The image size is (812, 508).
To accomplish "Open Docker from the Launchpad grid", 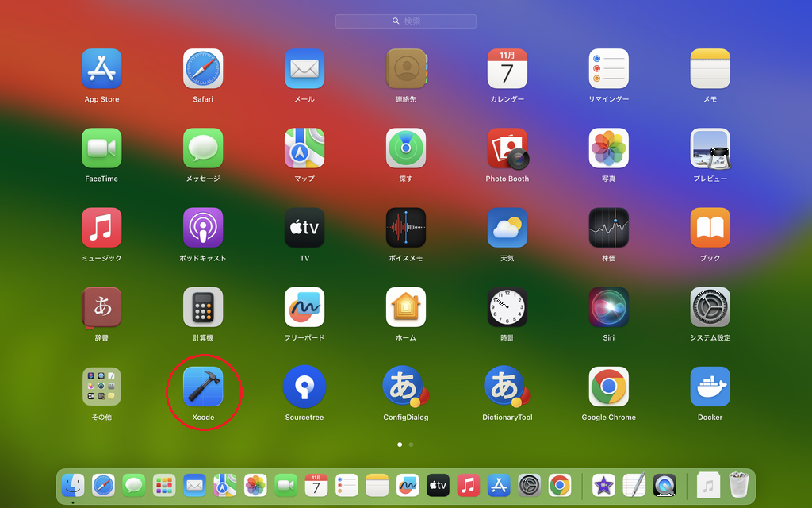I will click(x=710, y=387).
